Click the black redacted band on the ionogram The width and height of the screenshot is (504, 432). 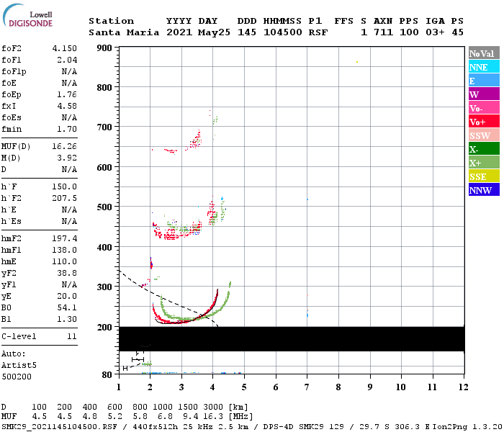coord(292,339)
